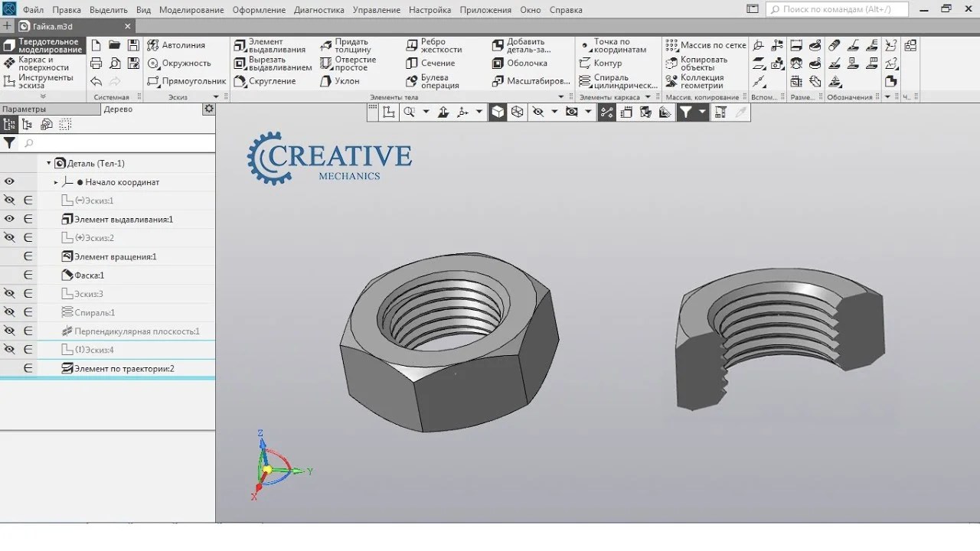
Task: Show the Перпендикулярная плоскость:1 plane
Action: tap(9, 331)
